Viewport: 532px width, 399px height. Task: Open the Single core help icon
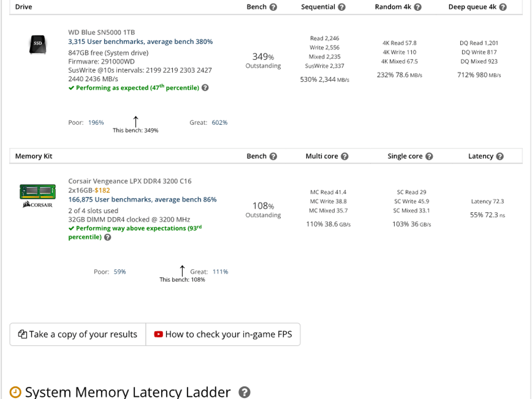429,156
